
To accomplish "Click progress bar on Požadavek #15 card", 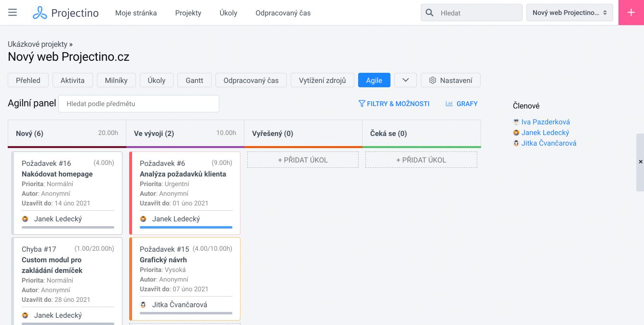I will [x=186, y=313].
